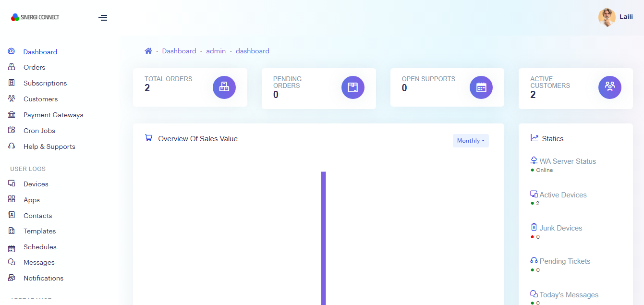Open the Laili user profile menu
Image resolution: width=644 pixels, height=305 pixels.
point(616,17)
